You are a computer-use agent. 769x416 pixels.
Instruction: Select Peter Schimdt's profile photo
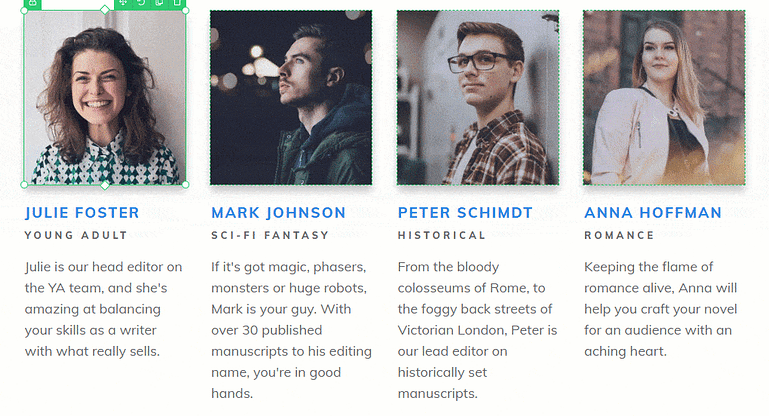point(477,97)
